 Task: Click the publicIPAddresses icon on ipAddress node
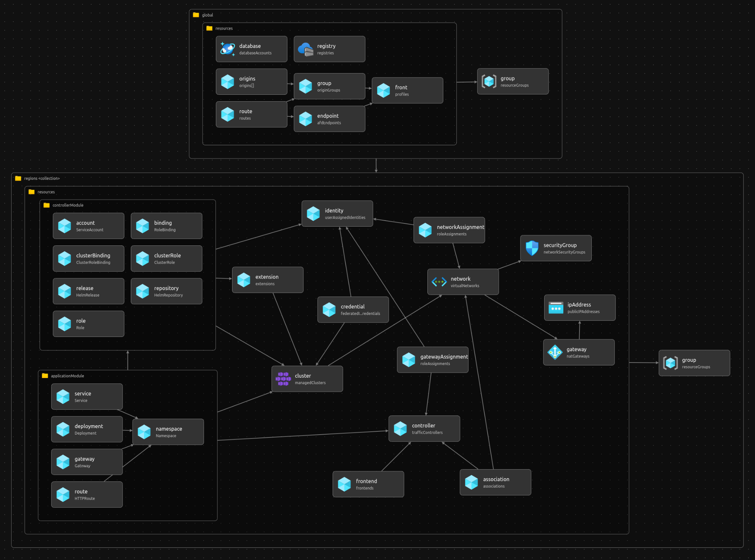pos(556,308)
